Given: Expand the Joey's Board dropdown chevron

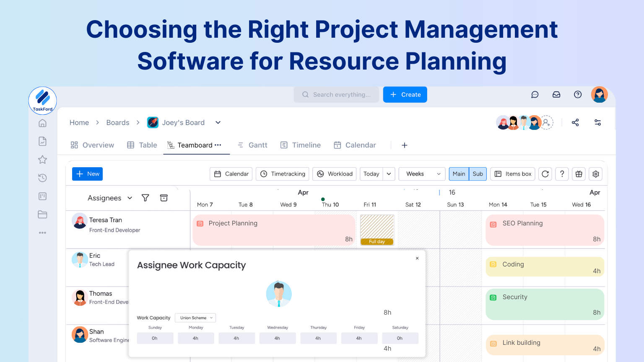Looking at the screenshot, I should (x=218, y=122).
